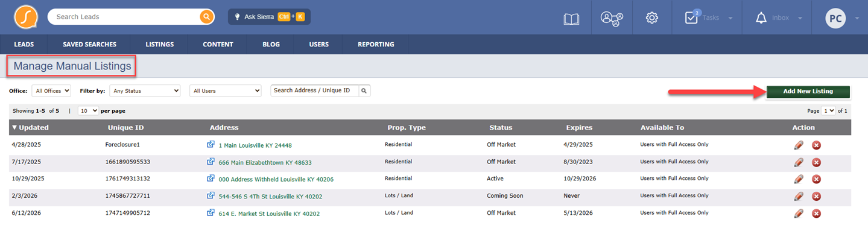Open the team users network icon
Viewport: 868px width, 228px height.
point(612,18)
